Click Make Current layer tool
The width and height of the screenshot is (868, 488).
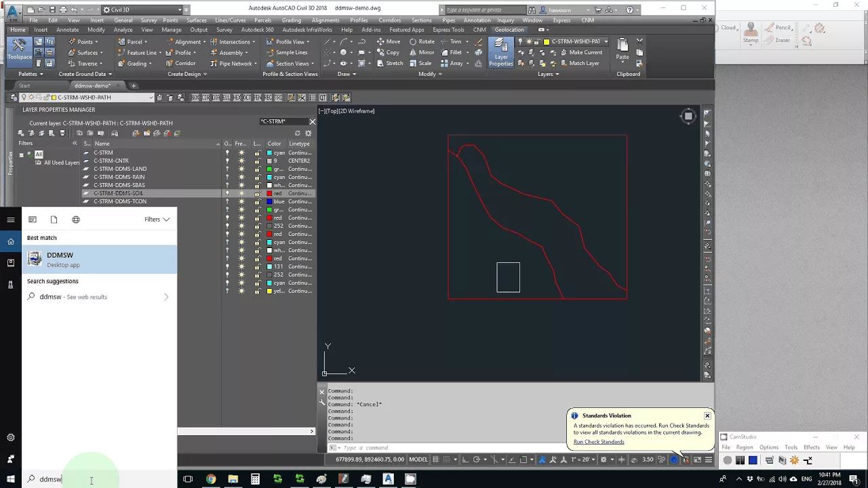click(x=580, y=52)
